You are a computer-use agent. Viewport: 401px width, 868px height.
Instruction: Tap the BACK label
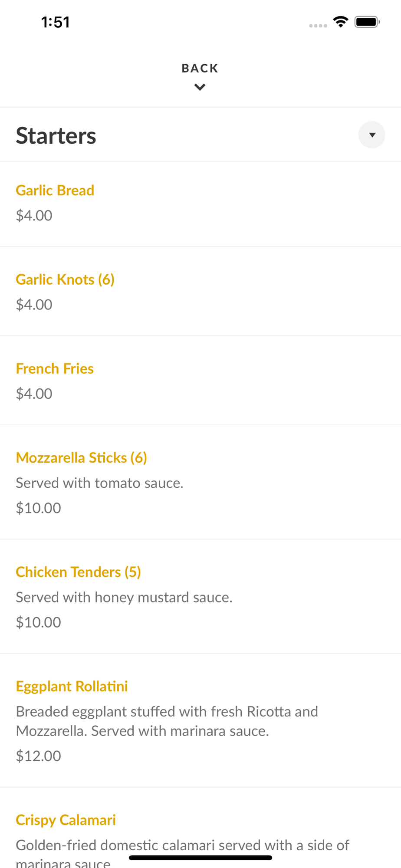tap(200, 68)
